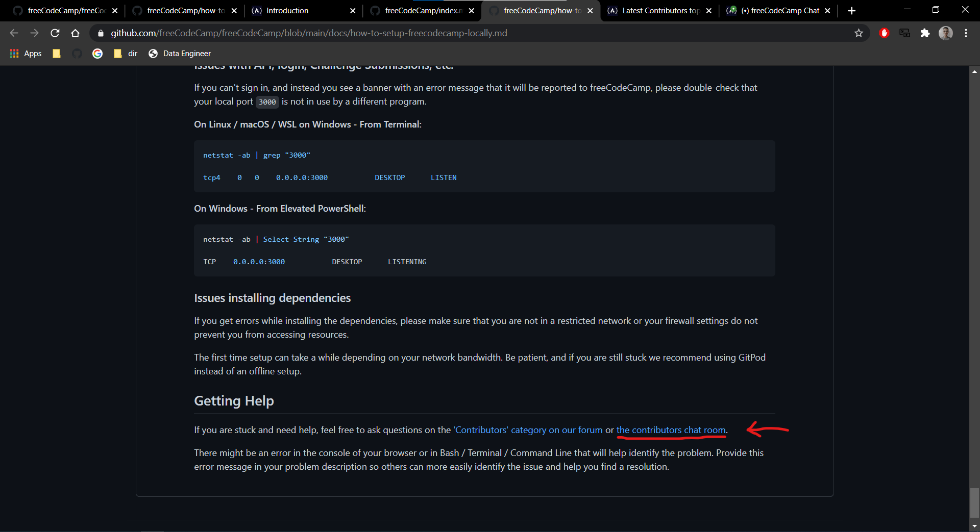Click the Select-String "3000" command line
980x532 pixels.
[276, 239]
